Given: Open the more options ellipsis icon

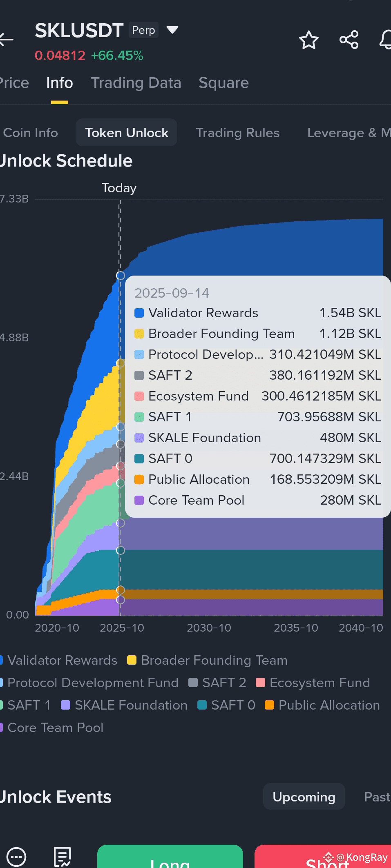Looking at the screenshot, I should 17,856.
